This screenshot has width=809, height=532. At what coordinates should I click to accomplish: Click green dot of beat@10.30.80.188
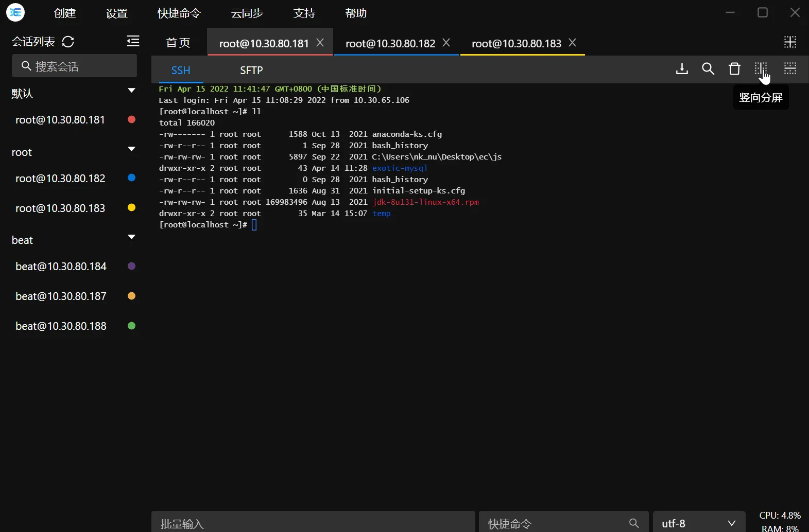[x=131, y=326]
